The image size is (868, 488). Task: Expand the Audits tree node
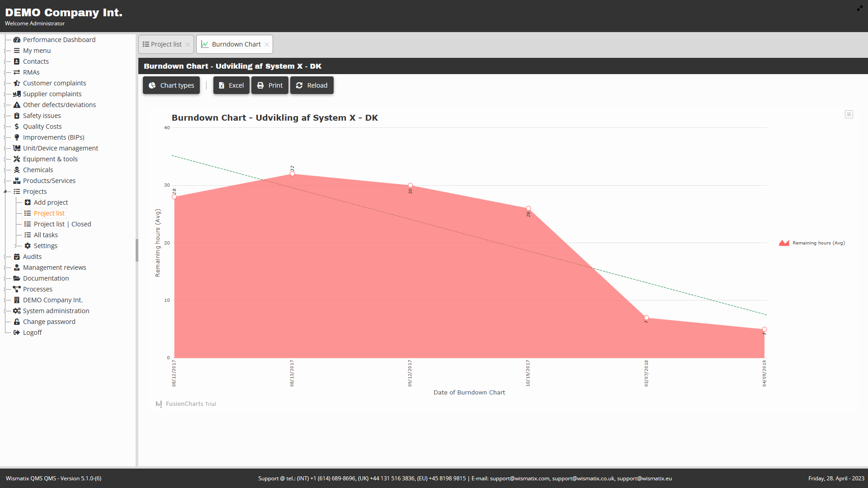tap(5, 257)
